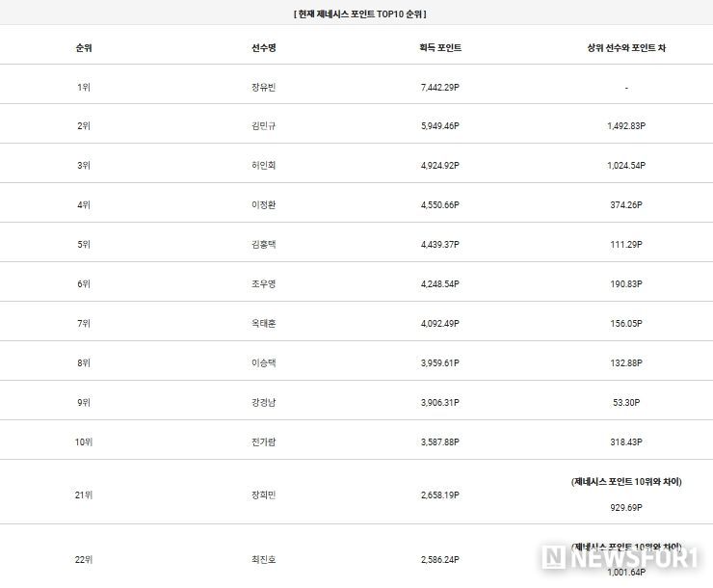Screen dimensions: 713x588
Task: Click the 4위 rank cell
Action: pyautogui.click(x=84, y=204)
